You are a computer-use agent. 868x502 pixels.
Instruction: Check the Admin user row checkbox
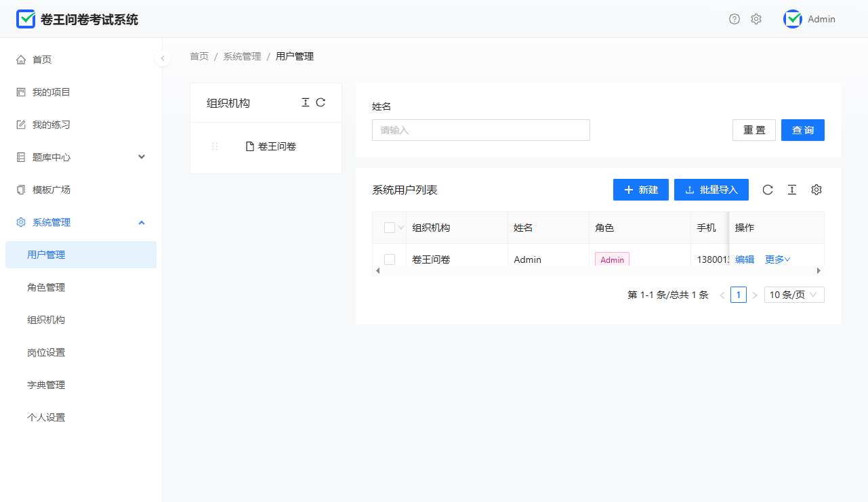390,259
